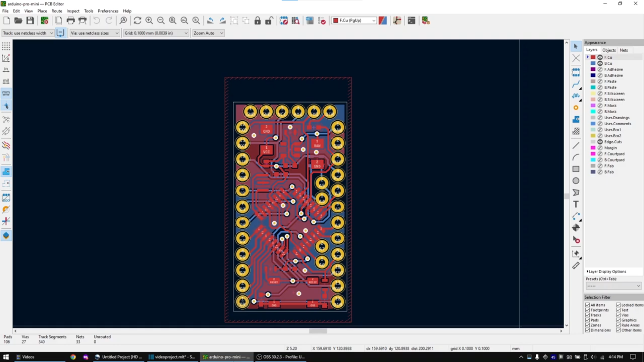Open the Track width dropdown
The height and width of the screenshot is (362, 644).
coord(28,33)
